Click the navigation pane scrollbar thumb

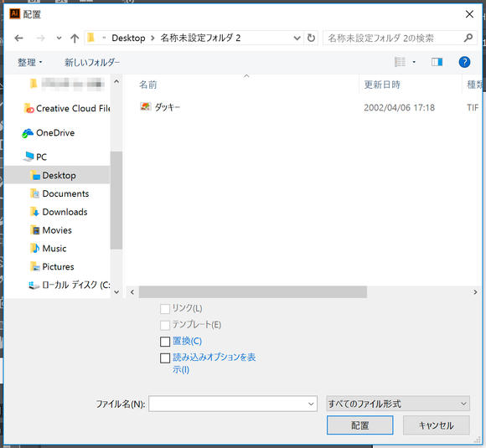(x=116, y=200)
